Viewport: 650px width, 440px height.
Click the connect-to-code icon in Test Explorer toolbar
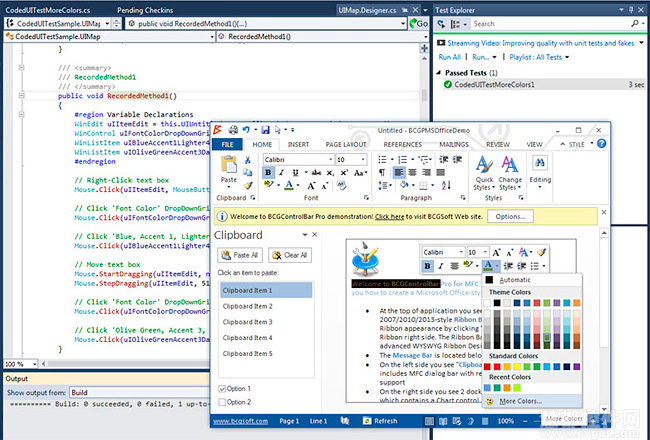[441, 24]
